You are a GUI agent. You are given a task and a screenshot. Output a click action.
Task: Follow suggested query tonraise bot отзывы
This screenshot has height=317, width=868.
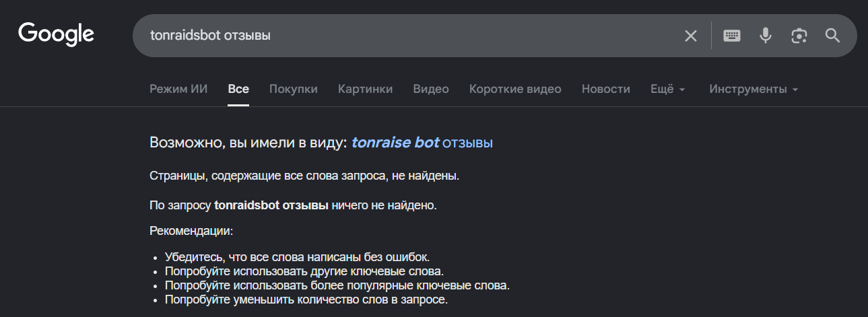[422, 143]
